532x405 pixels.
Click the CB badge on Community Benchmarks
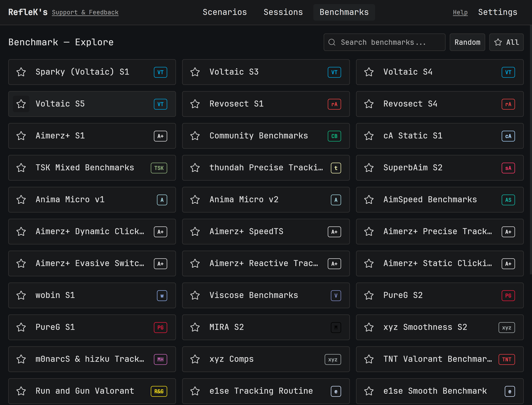click(334, 136)
